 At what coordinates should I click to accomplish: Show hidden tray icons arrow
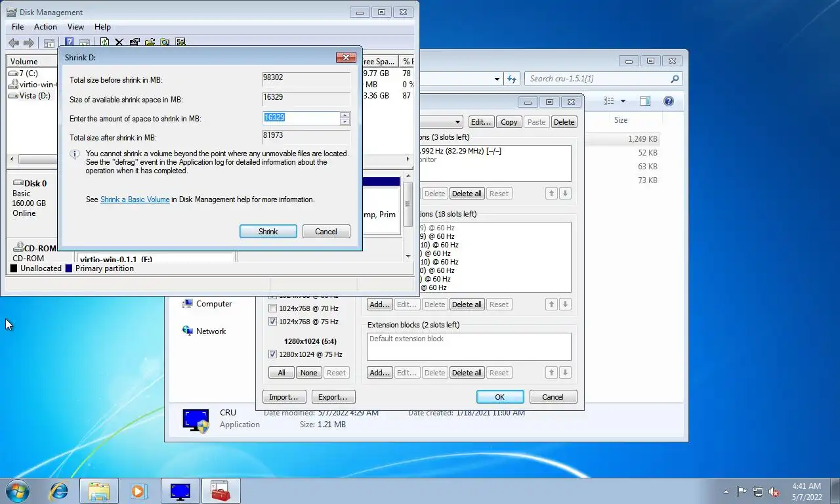coord(726,492)
